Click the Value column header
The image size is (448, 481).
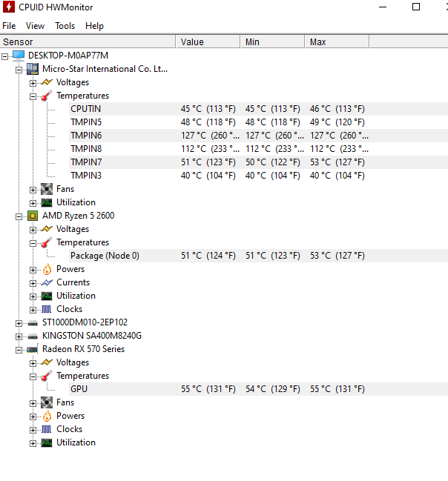[208, 42]
